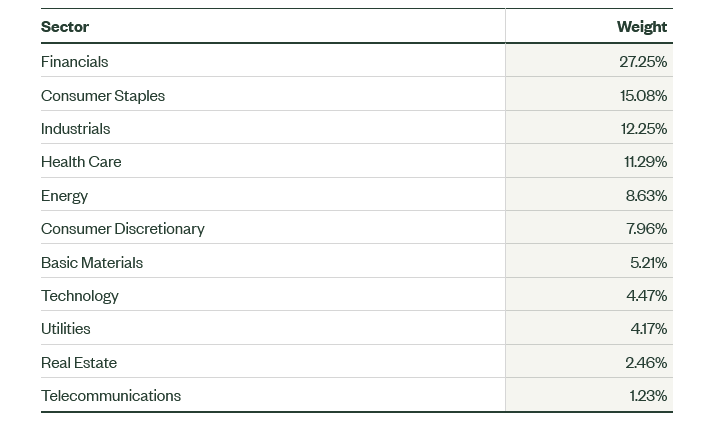708x424 pixels.
Task: Click the 15.08% weight value
Action: [x=643, y=96]
